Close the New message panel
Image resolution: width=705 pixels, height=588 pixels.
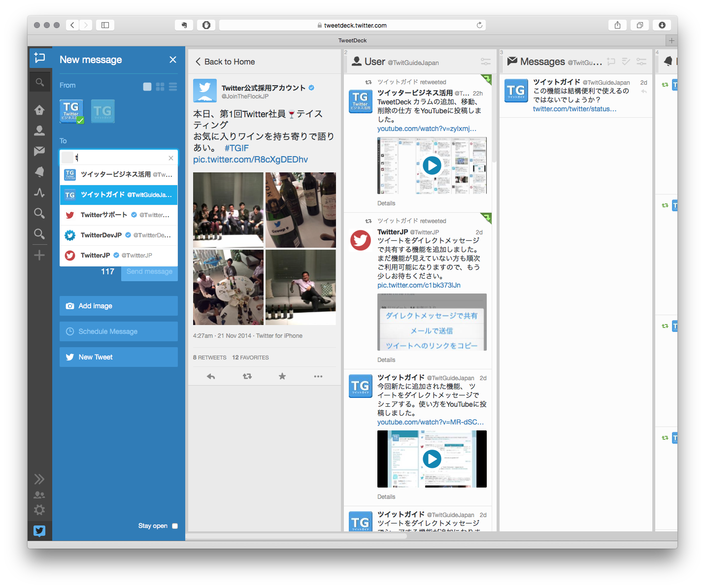pyautogui.click(x=173, y=60)
